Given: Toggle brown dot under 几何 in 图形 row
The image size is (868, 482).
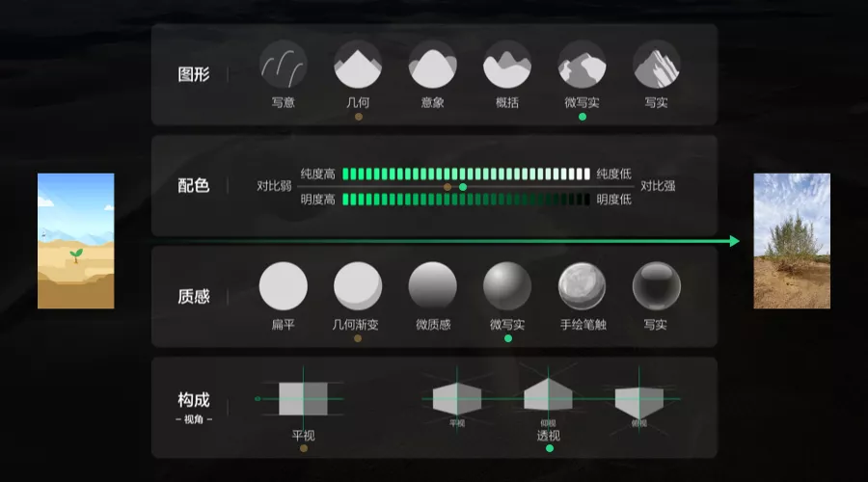Looking at the screenshot, I should (359, 117).
